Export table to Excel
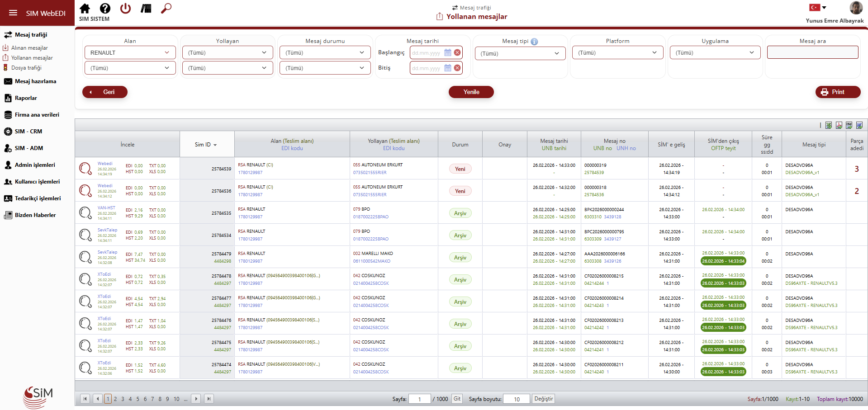 (828, 125)
